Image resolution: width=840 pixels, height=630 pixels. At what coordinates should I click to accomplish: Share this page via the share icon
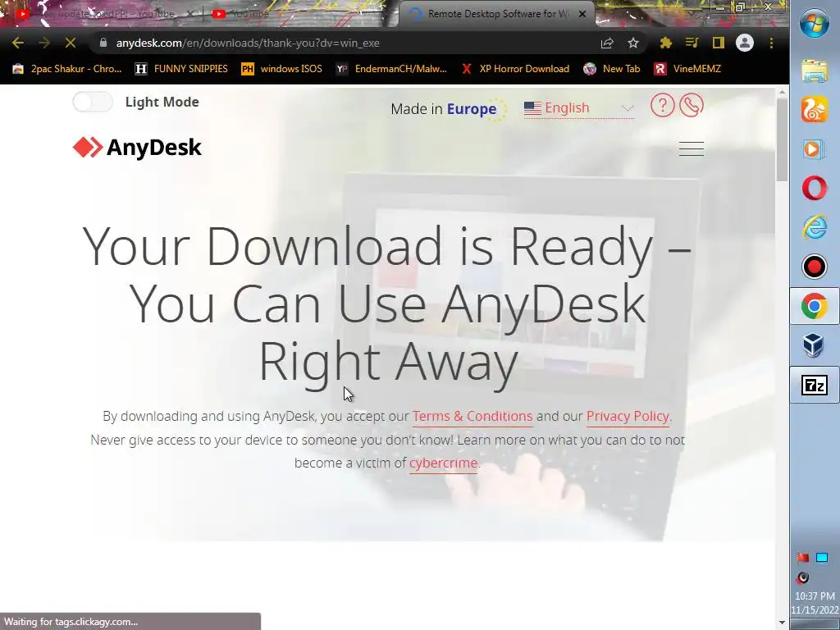[x=607, y=43]
